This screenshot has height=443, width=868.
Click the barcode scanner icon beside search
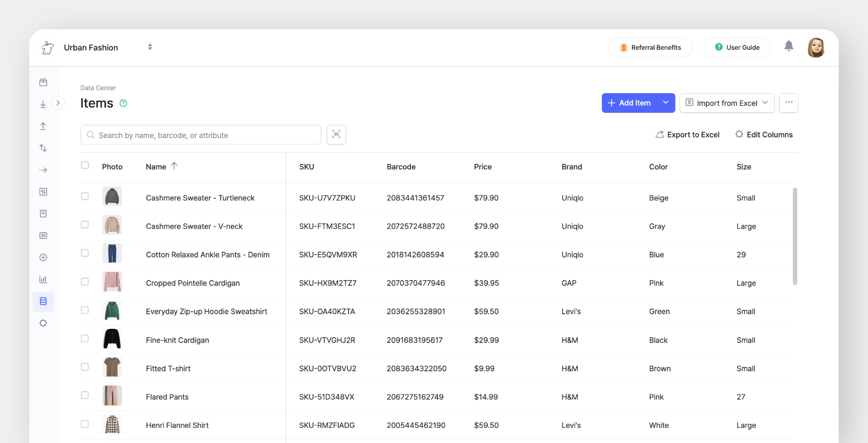point(336,135)
